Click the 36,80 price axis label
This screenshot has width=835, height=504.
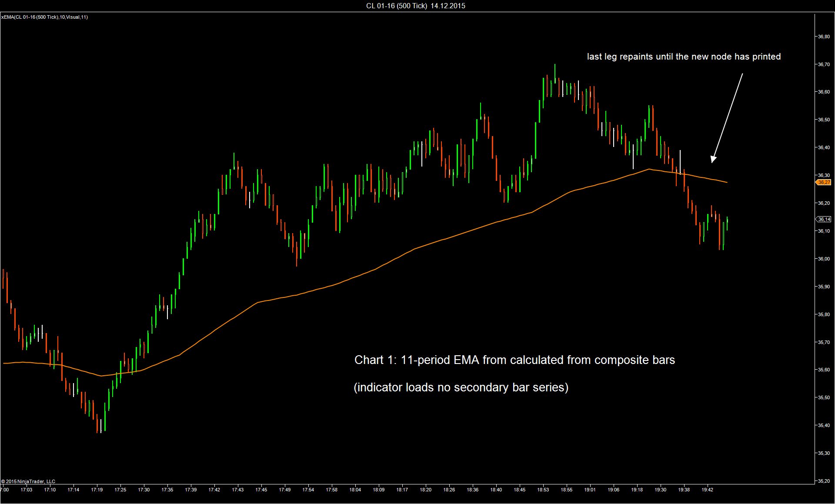coord(824,37)
